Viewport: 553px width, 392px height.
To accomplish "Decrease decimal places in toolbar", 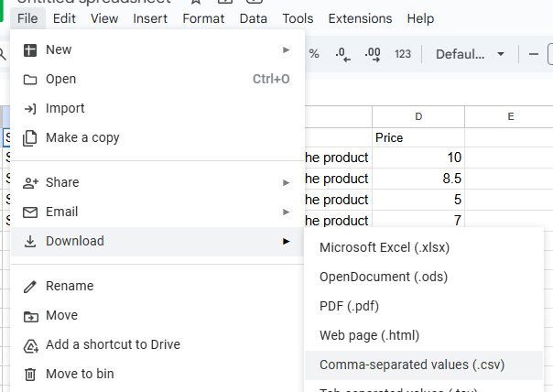I will tap(342, 54).
